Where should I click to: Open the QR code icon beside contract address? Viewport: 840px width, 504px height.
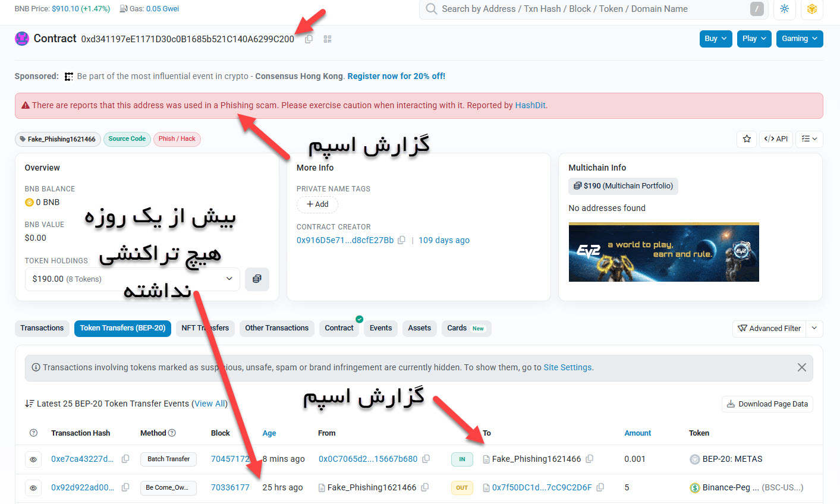(x=326, y=39)
